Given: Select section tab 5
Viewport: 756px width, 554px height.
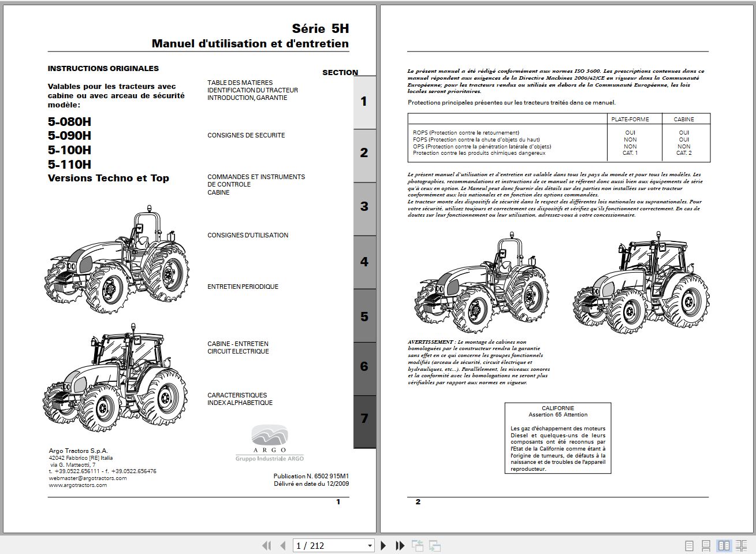Looking at the screenshot, I should [x=364, y=315].
